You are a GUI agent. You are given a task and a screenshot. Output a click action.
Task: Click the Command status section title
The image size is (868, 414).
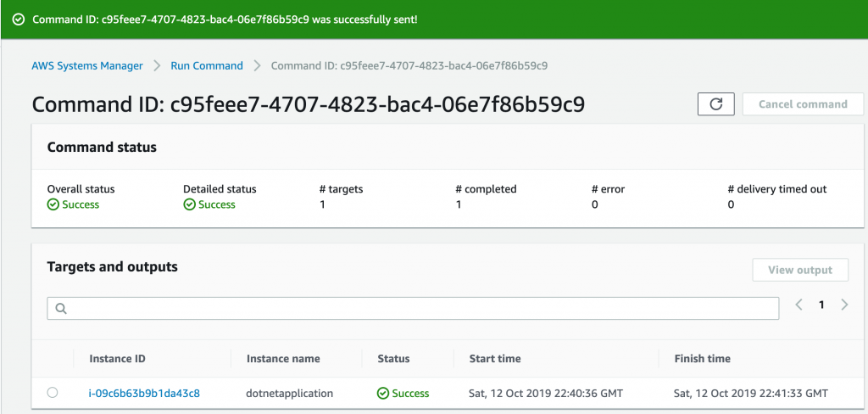pyautogui.click(x=102, y=148)
